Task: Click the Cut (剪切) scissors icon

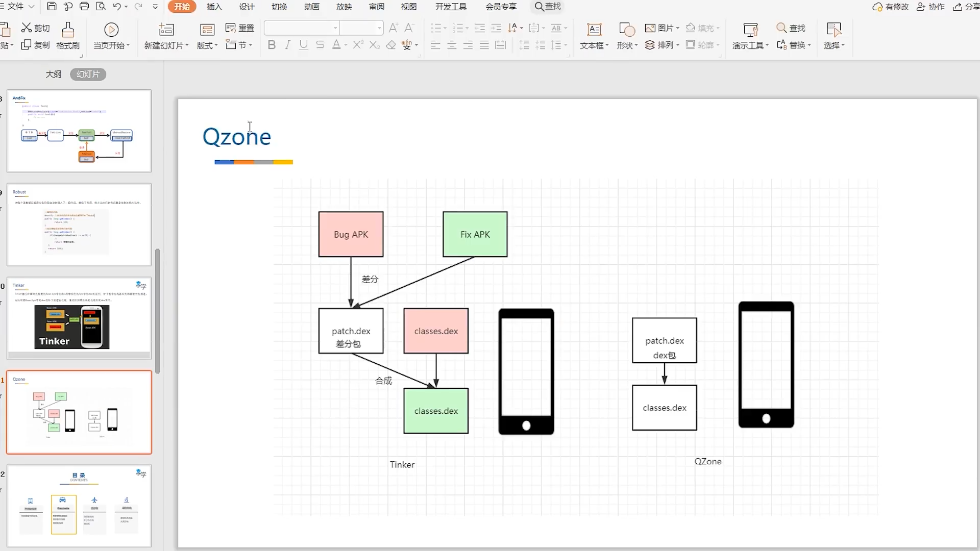Action: click(x=27, y=28)
